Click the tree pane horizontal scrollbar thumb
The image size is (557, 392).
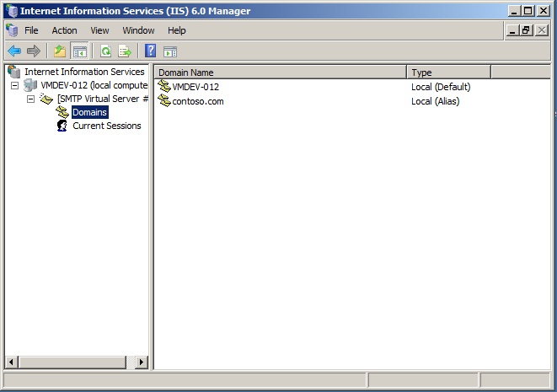(72, 362)
